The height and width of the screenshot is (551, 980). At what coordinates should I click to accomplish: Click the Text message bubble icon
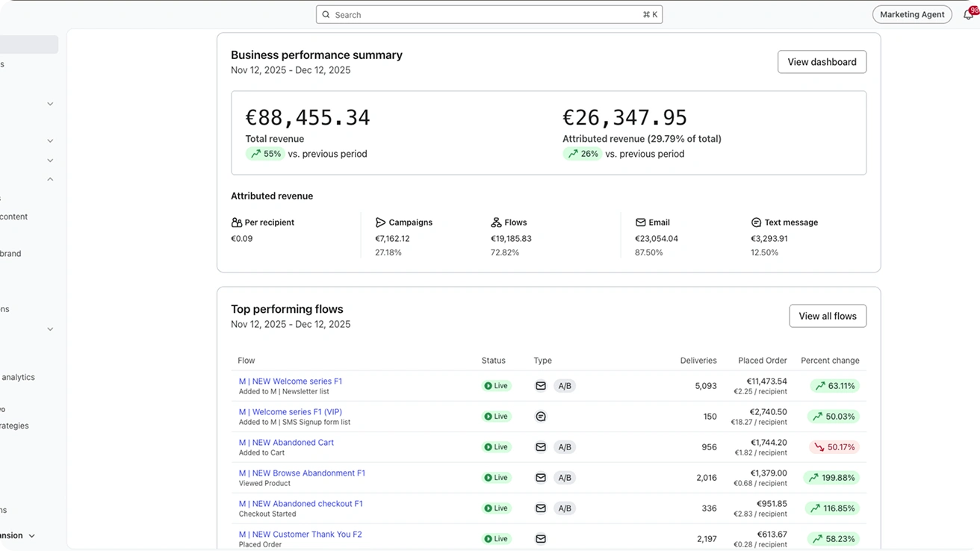756,222
